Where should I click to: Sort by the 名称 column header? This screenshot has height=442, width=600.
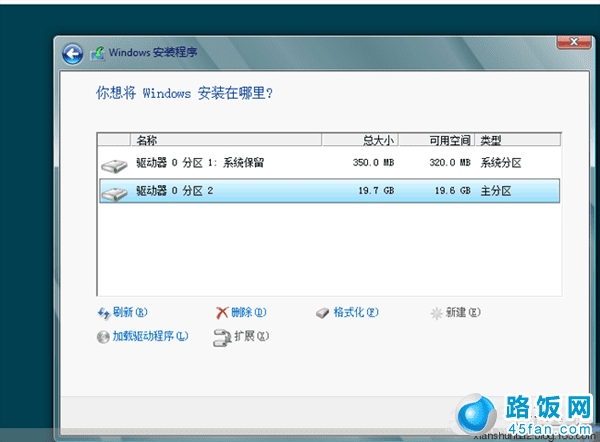[226, 140]
